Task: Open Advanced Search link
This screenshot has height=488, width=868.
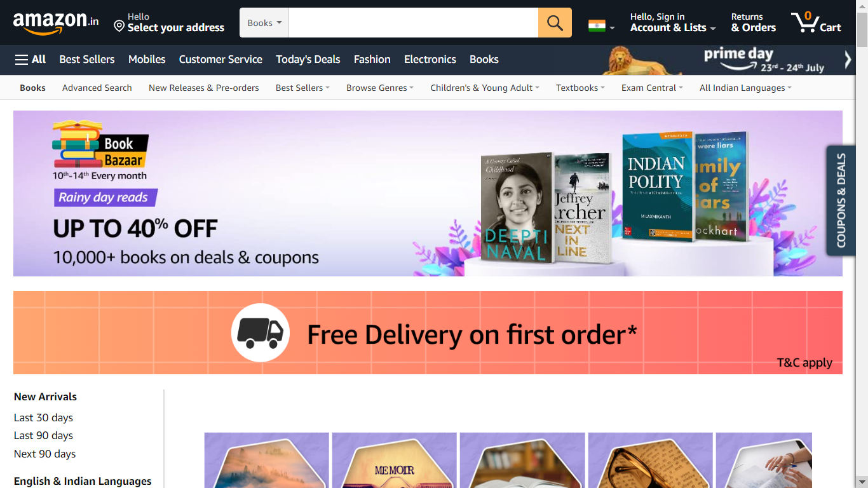Action: click(x=97, y=88)
